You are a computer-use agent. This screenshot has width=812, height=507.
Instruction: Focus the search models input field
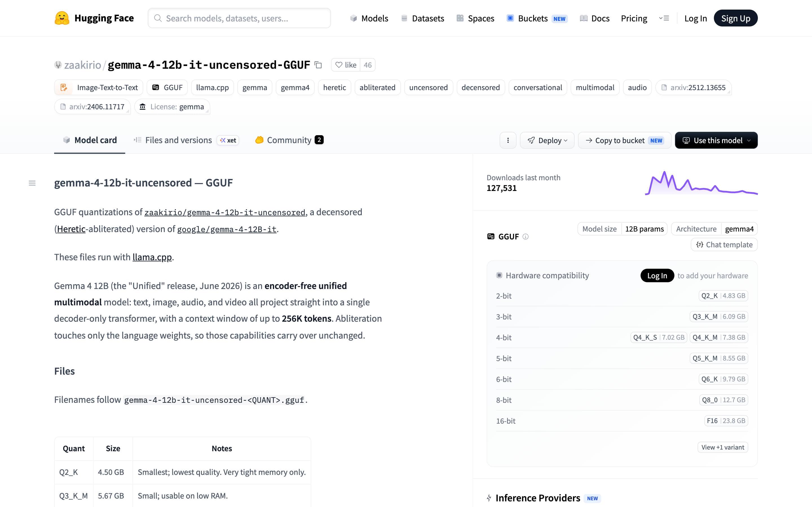click(239, 18)
